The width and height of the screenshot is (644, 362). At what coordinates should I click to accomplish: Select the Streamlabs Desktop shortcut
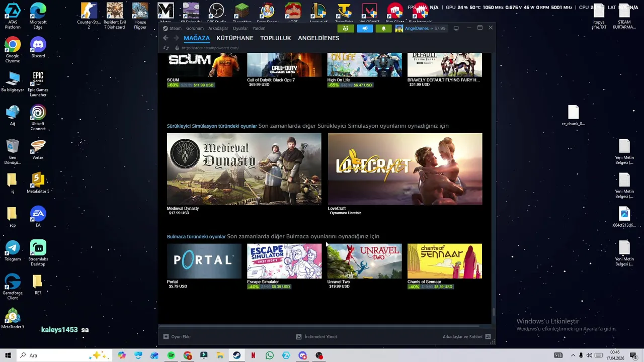pos(38,253)
